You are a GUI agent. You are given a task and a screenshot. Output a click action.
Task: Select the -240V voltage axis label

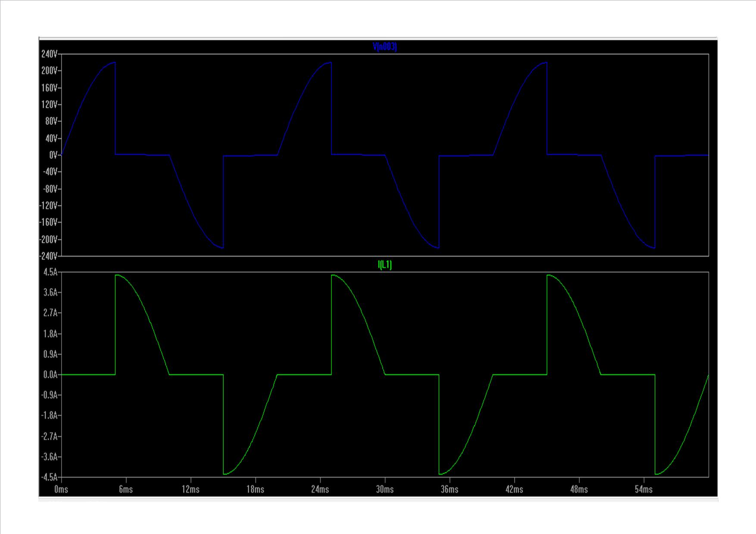point(48,256)
